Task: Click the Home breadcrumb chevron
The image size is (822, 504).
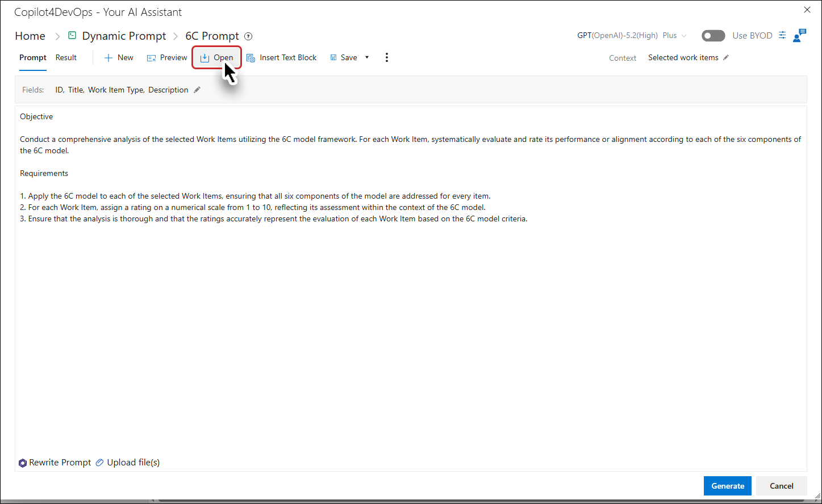Action: [57, 36]
